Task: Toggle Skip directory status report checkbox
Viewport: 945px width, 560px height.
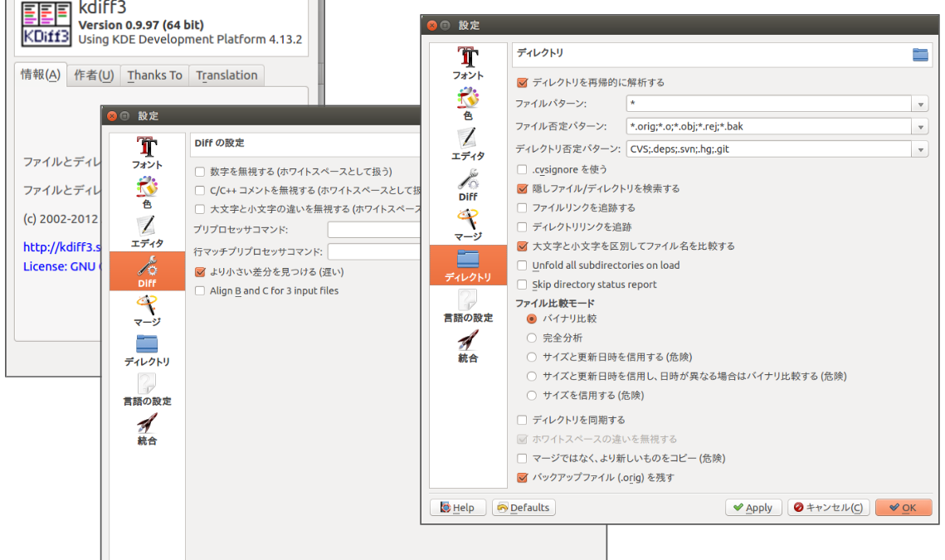Action: 522,285
